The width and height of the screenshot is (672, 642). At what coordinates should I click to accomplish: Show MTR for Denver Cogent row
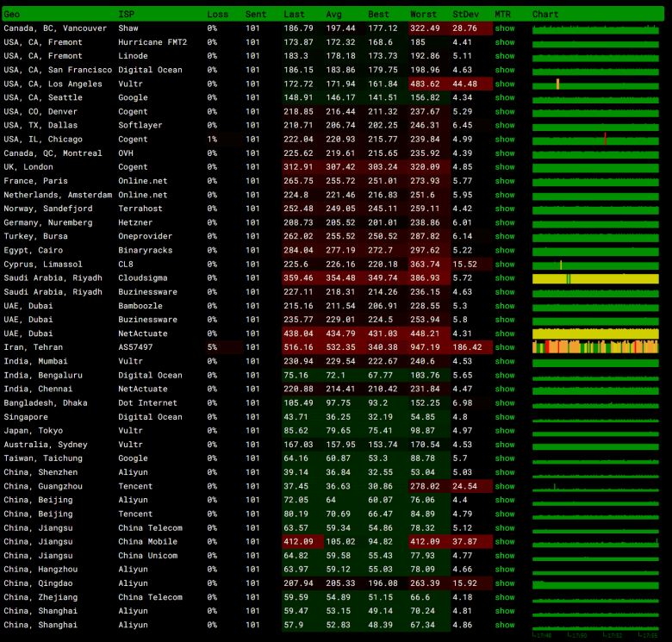(504, 111)
